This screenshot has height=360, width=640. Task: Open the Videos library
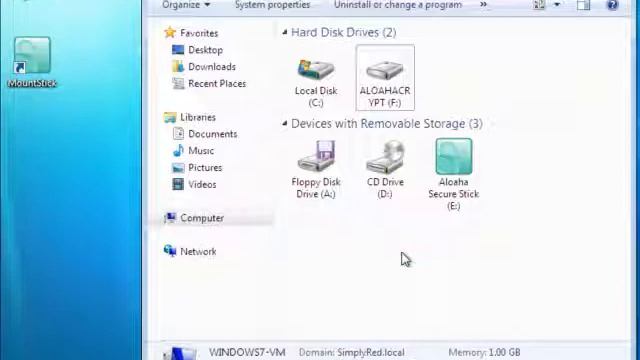pos(202,184)
